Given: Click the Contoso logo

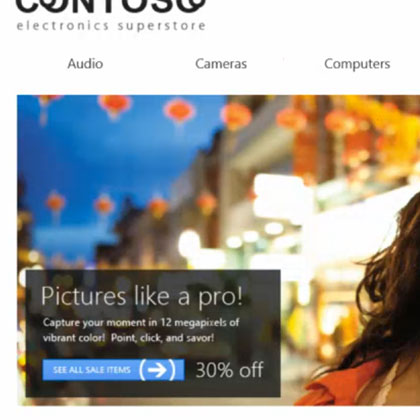Looking at the screenshot, I should pyautogui.click(x=111, y=15).
